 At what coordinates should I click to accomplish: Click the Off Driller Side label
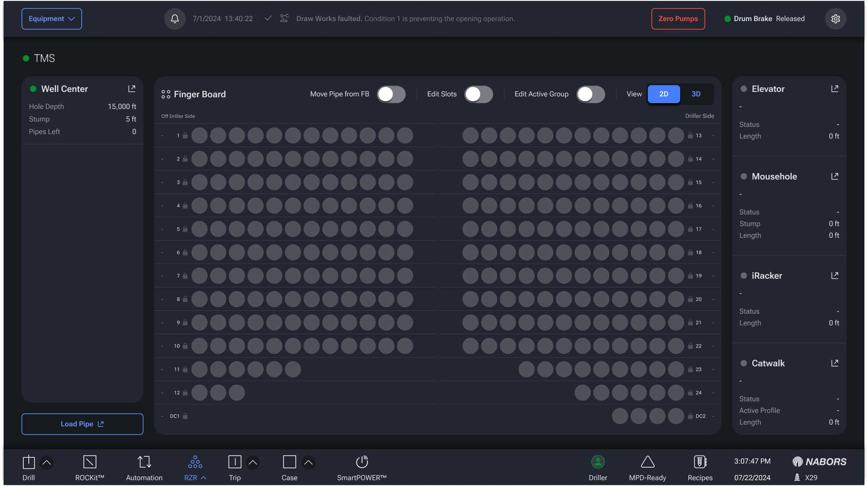coord(178,116)
